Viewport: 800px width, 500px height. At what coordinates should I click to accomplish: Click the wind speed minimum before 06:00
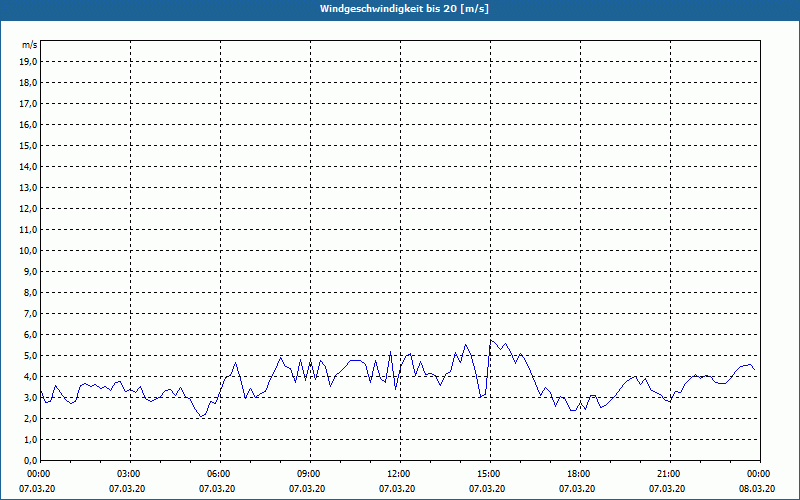tap(201, 417)
